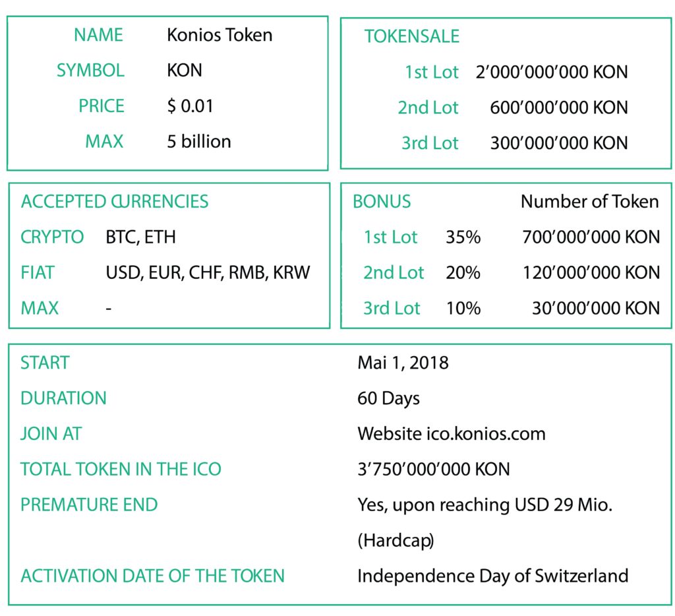Screen dimensions: 675x616
Task: Click the USD, EUR, CHF, RMB, KRW list
Action: point(208,272)
